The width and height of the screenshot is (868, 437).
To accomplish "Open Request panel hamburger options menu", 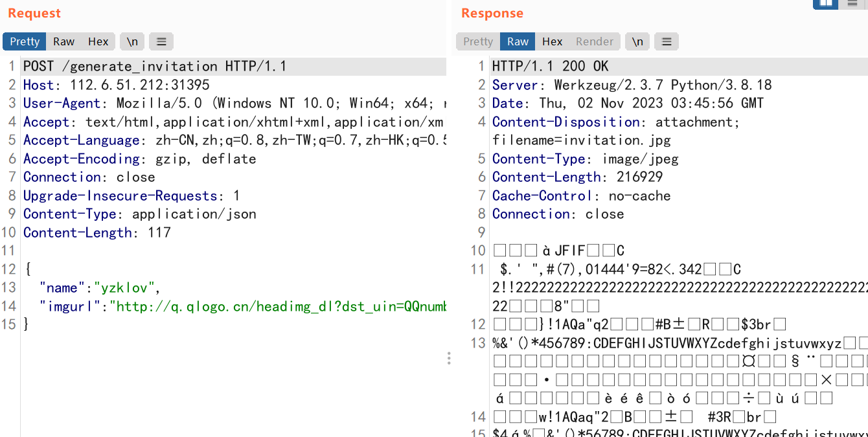I will [161, 41].
